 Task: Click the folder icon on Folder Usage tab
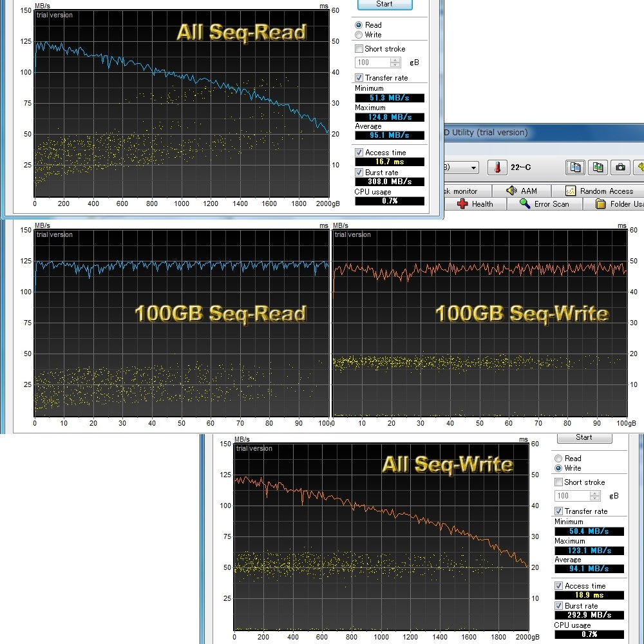(x=601, y=204)
